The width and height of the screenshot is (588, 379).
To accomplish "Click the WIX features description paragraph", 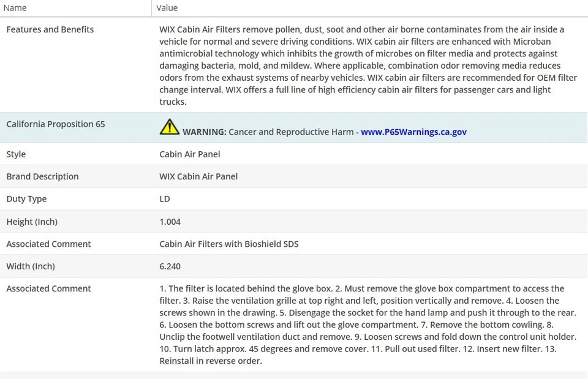I will (361, 66).
